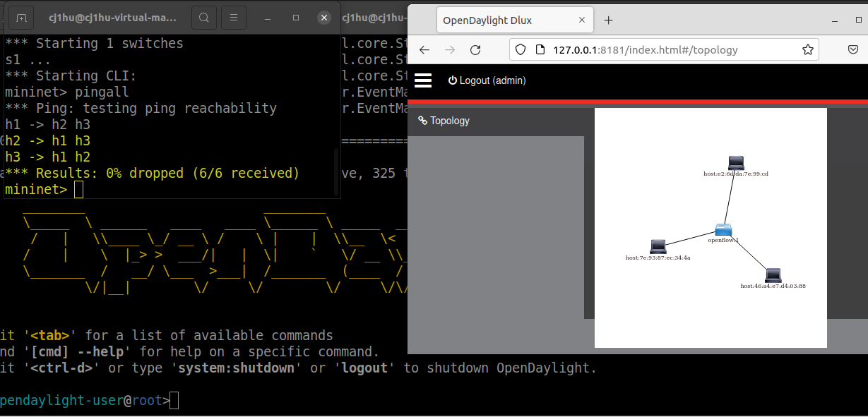The image size is (868, 417).
Task: Maximize the Mininet terminal window
Action: pyautogui.click(x=296, y=17)
